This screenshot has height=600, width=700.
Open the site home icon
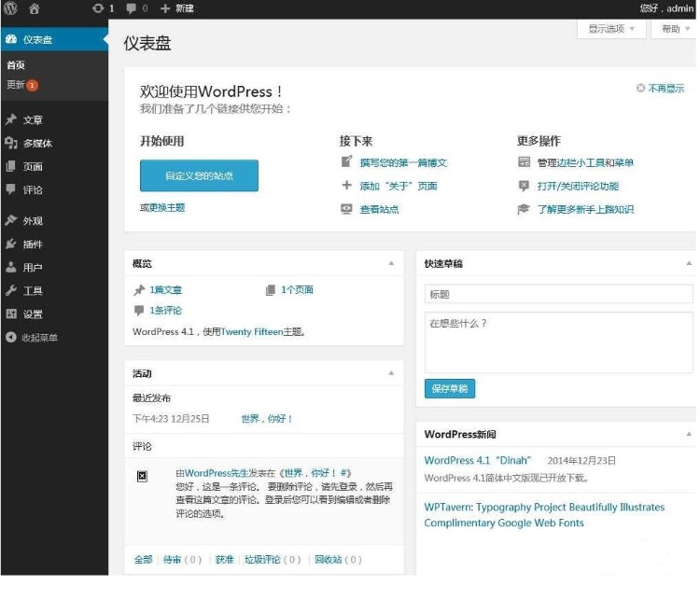[35, 8]
